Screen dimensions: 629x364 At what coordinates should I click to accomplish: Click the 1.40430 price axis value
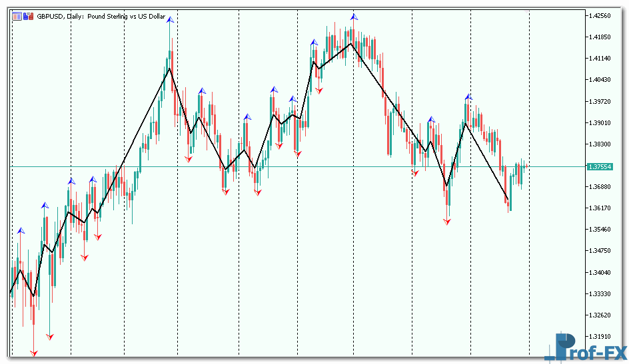(600, 80)
